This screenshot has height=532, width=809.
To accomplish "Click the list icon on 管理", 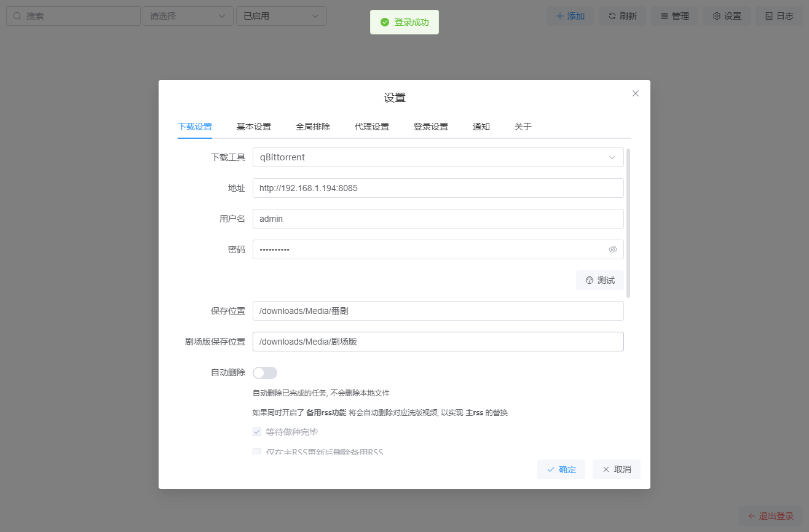I will click(x=664, y=16).
